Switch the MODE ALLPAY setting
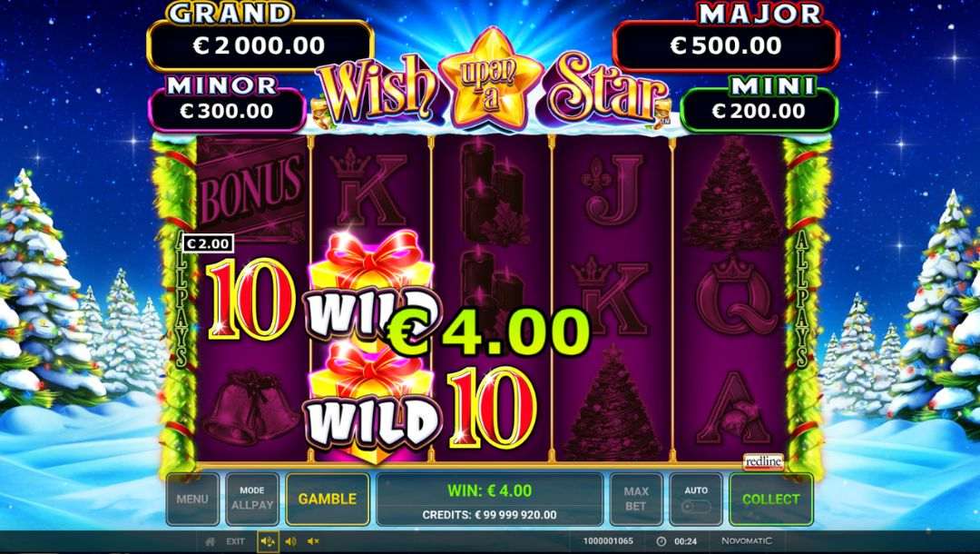Viewport: 980px width, 554px height. [252, 499]
